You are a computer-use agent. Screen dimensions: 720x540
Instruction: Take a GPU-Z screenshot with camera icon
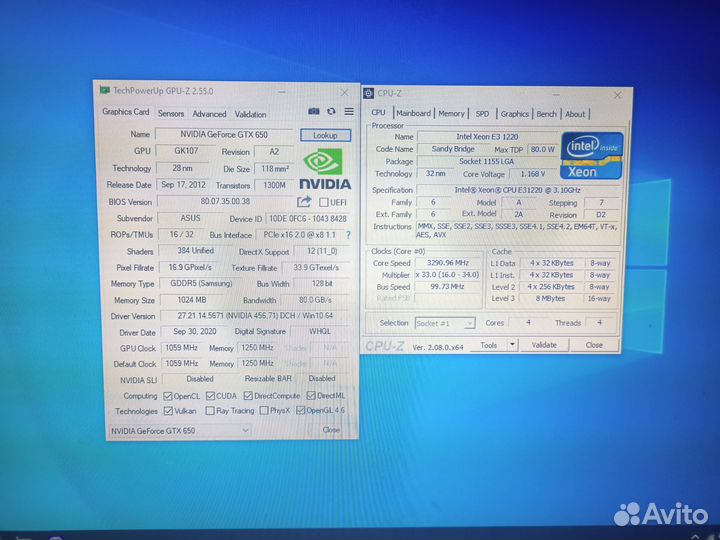pyautogui.click(x=314, y=112)
